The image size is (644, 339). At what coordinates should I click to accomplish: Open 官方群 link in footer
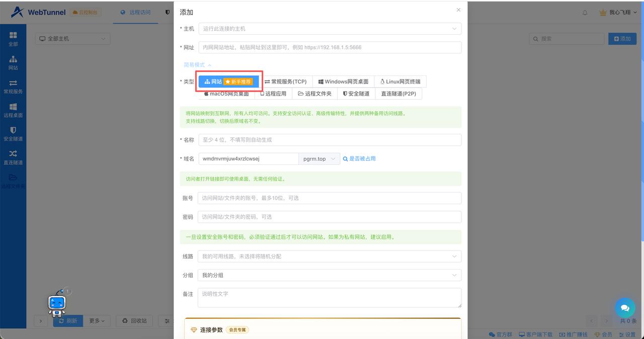click(500, 334)
